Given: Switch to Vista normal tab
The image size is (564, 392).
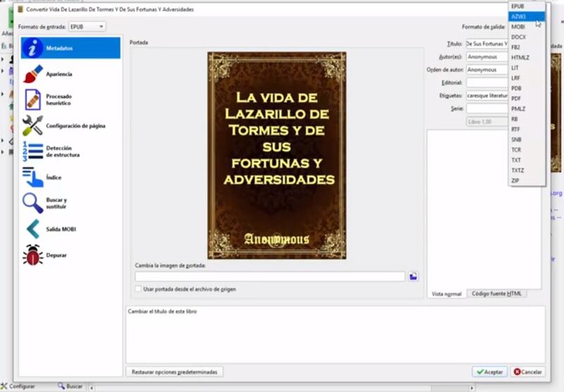Looking at the screenshot, I should (x=446, y=293).
